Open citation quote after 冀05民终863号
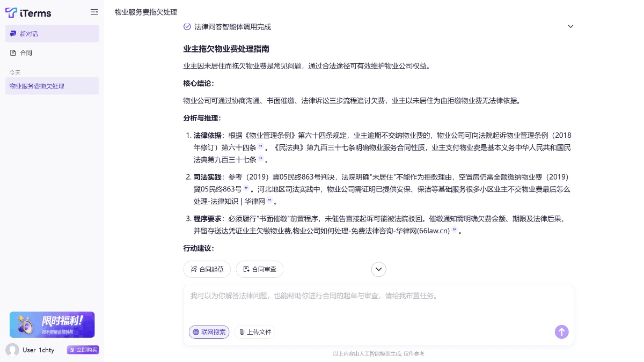This screenshot has height=362, width=644. (x=246, y=189)
